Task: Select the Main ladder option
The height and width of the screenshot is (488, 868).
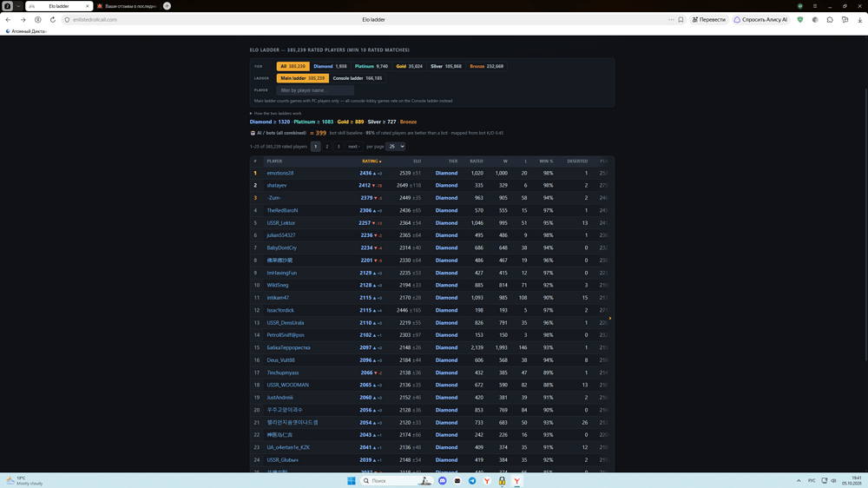Action: point(302,78)
